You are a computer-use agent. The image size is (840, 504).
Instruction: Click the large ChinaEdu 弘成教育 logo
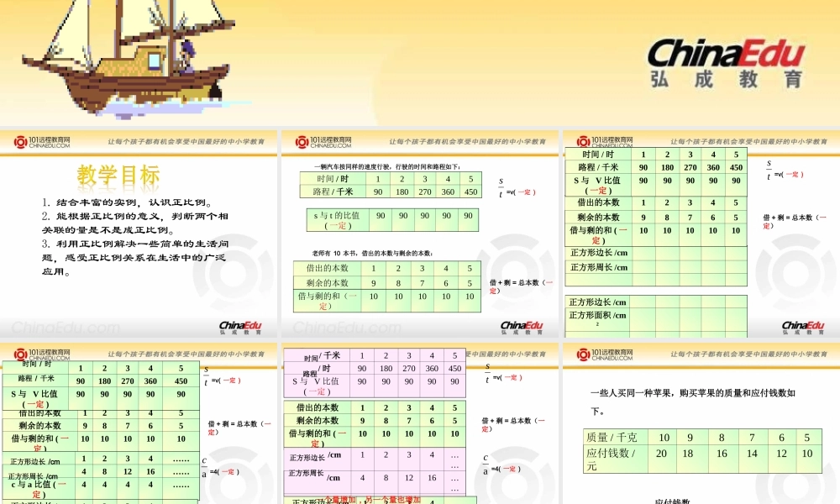[x=726, y=63]
